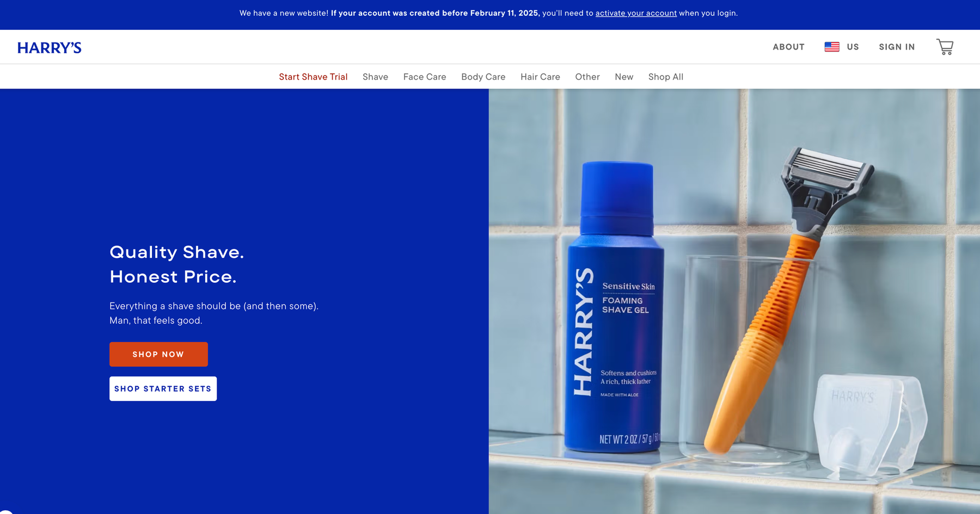
Task: Click the US flag icon
Action: pos(832,47)
